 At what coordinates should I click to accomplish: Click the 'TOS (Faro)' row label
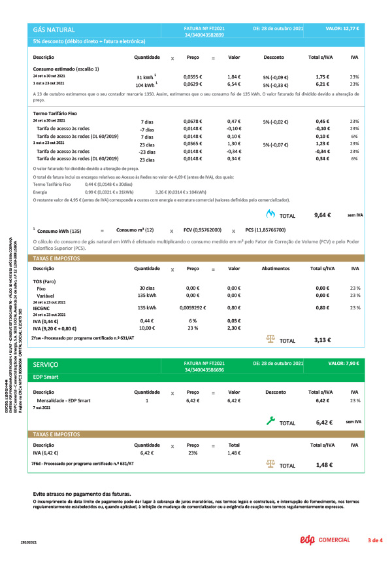tap(44, 281)
